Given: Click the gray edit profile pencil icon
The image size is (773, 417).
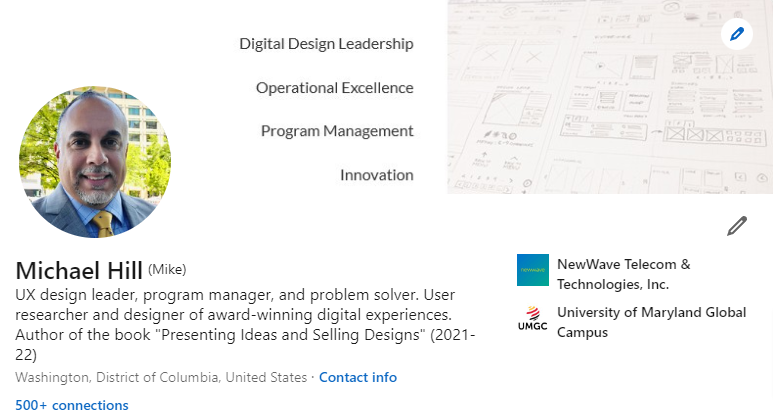Looking at the screenshot, I should 737,225.
